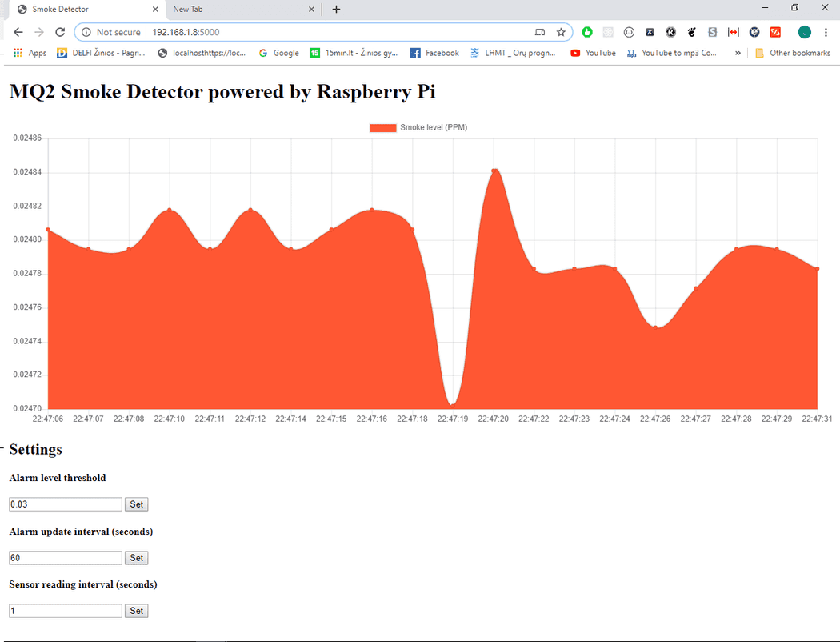Open the GNOME foot extension icon
Viewport: 840px width, 642px height.
click(692, 32)
